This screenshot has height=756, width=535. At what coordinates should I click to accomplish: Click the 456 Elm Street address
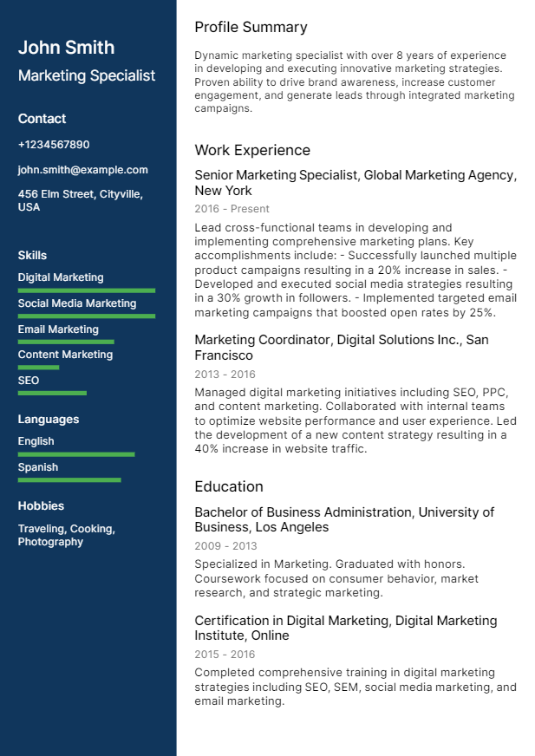[81, 200]
